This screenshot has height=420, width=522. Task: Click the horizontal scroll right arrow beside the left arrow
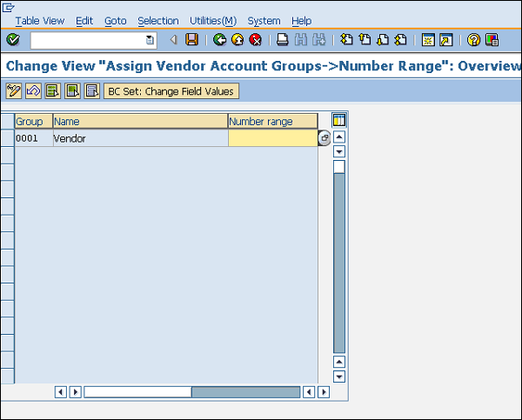click(x=75, y=392)
